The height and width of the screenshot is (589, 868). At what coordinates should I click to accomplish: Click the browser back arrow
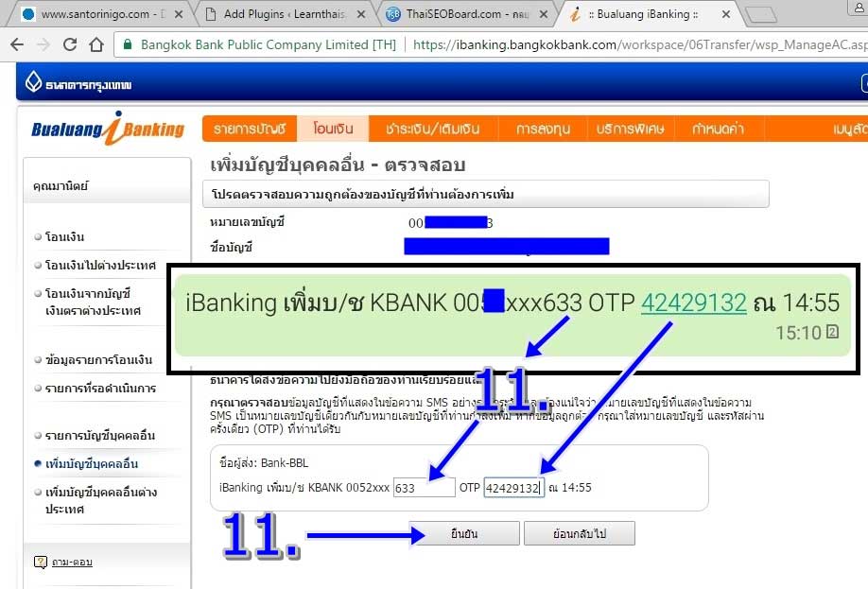(x=17, y=44)
